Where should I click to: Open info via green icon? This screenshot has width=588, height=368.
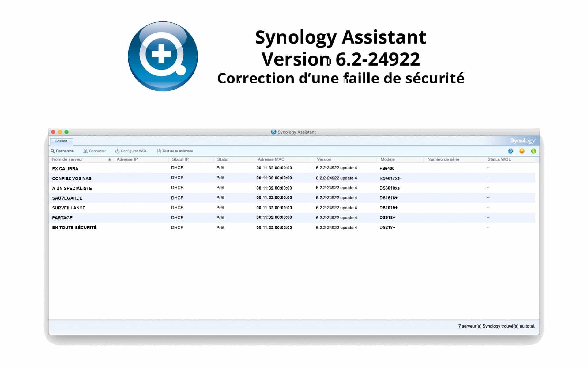[533, 151]
